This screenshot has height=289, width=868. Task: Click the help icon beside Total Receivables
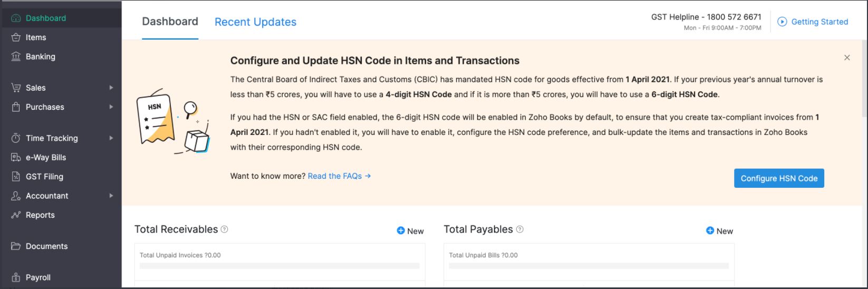tap(225, 229)
